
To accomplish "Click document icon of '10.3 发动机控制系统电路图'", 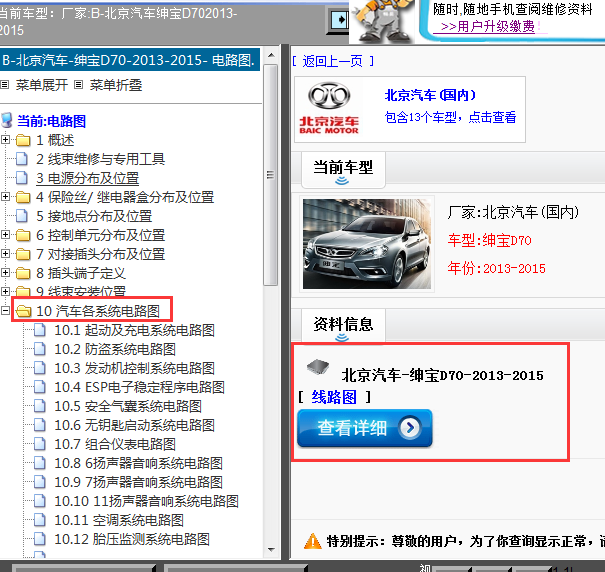I will coord(40,368).
